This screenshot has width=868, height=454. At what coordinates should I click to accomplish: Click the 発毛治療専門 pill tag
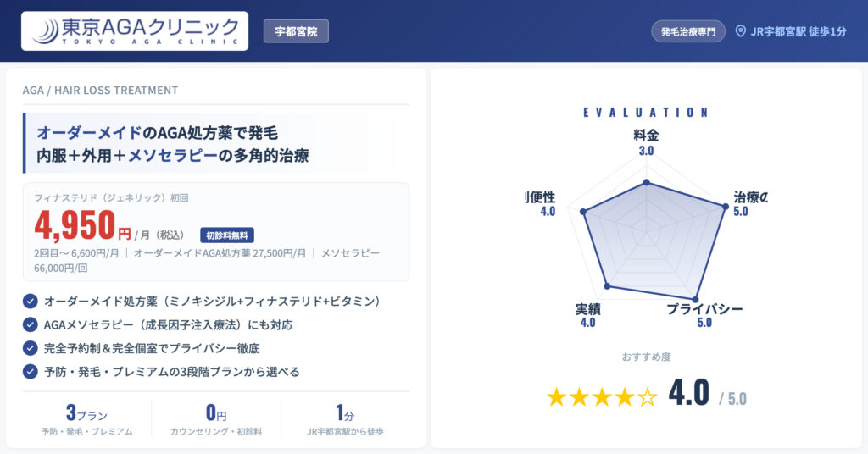(x=688, y=31)
